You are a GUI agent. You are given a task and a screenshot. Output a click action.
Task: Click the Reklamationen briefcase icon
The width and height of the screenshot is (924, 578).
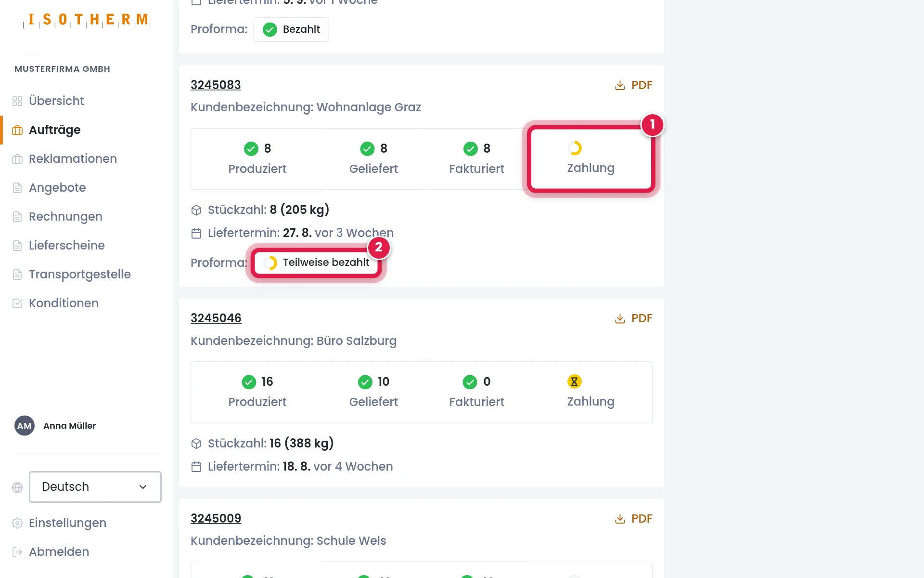(x=17, y=159)
